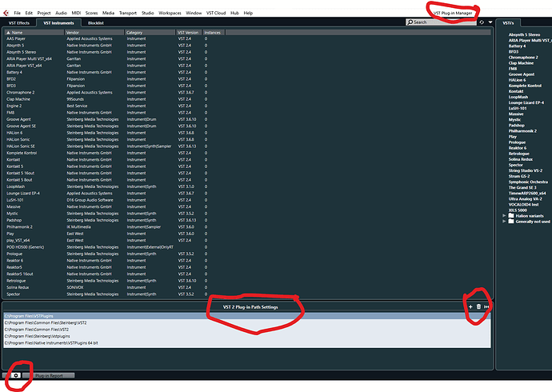Click the Vendor column header
Viewport: 552px width, 392px height.
(94, 32)
